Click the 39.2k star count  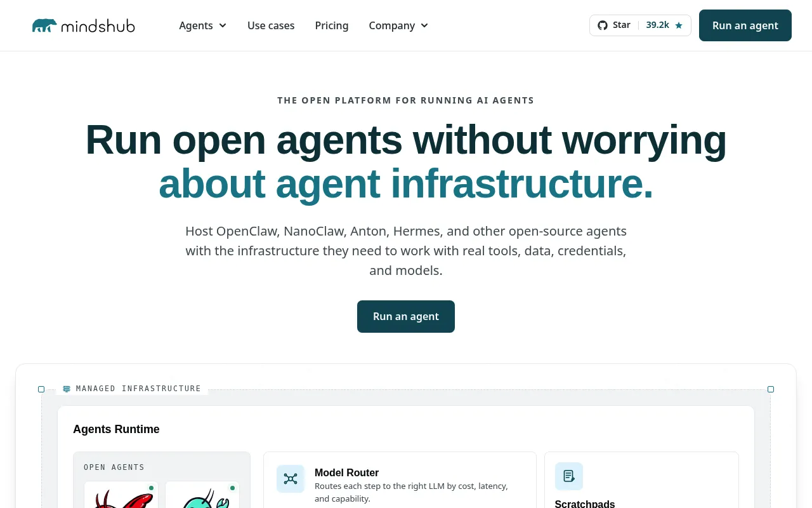pyautogui.click(x=658, y=25)
